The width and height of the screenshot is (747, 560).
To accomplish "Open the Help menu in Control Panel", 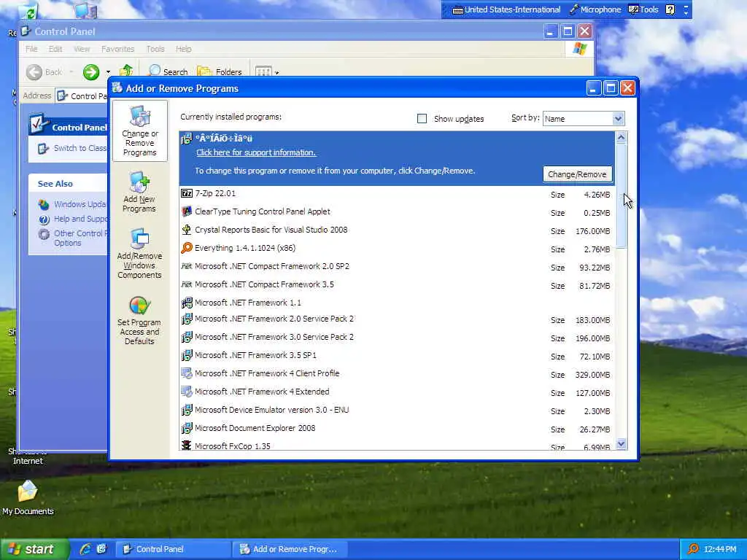I will [183, 49].
